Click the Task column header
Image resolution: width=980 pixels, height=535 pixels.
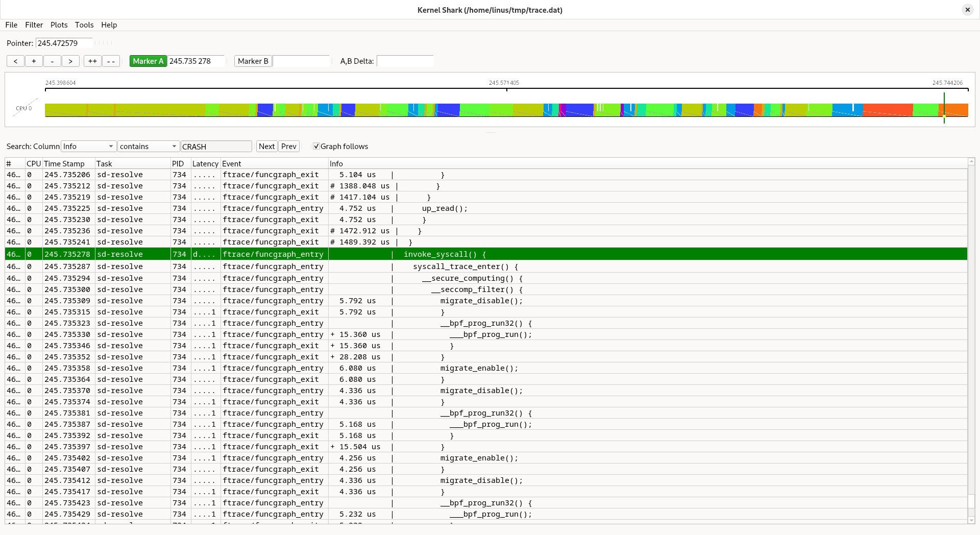[x=133, y=164]
